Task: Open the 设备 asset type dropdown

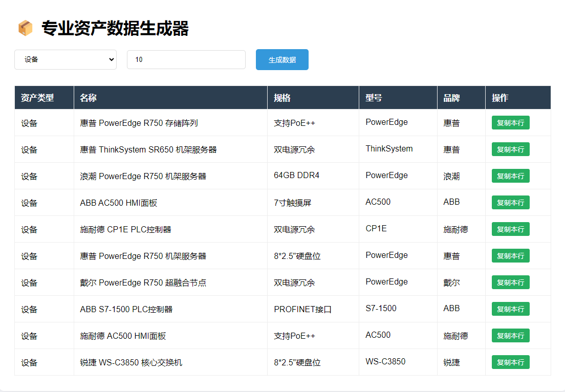Action: pos(66,59)
